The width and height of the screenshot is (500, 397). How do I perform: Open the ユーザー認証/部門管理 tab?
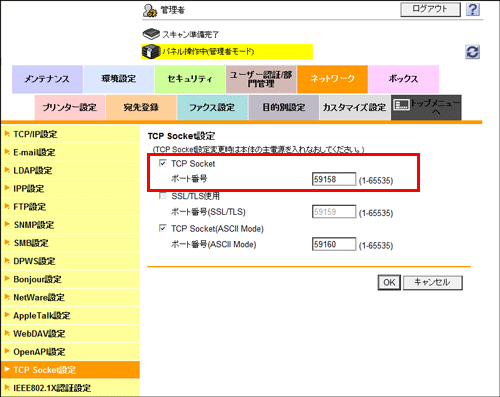pos(261,79)
